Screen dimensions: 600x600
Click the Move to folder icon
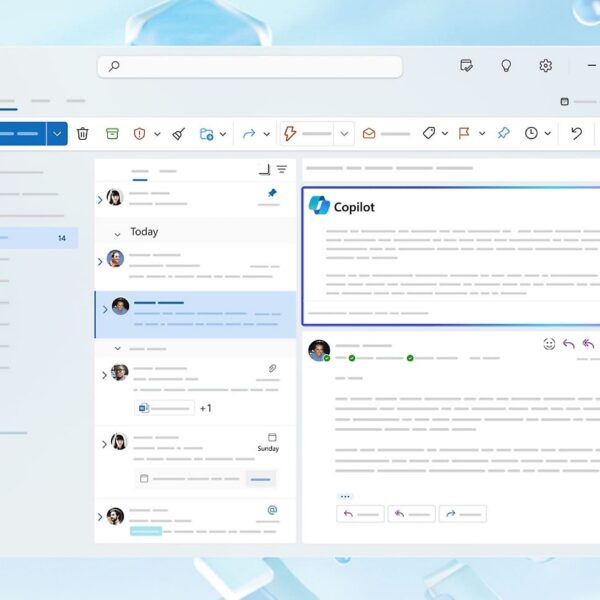coord(207,134)
